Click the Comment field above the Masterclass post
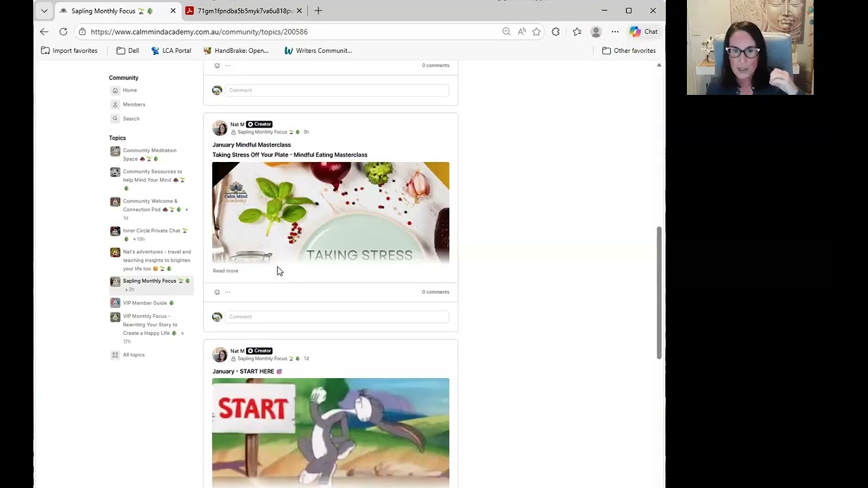The height and width of the screenshot is (488, 868). 337,90
